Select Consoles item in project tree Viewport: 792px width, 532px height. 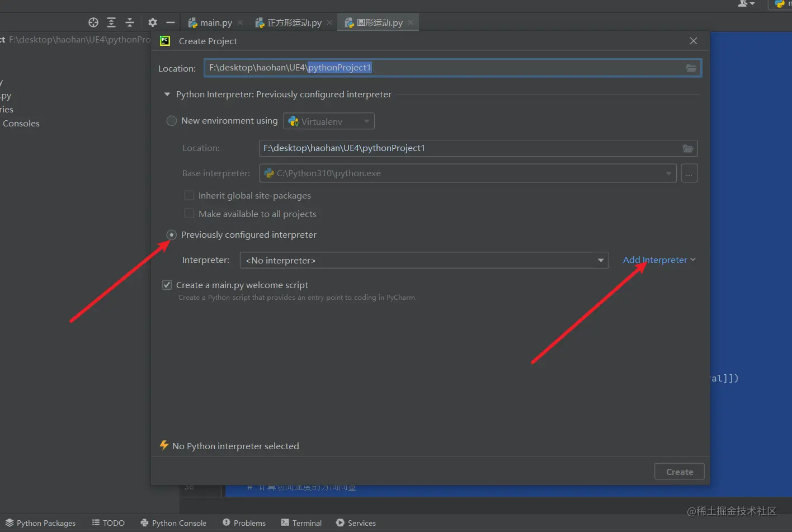20,123
